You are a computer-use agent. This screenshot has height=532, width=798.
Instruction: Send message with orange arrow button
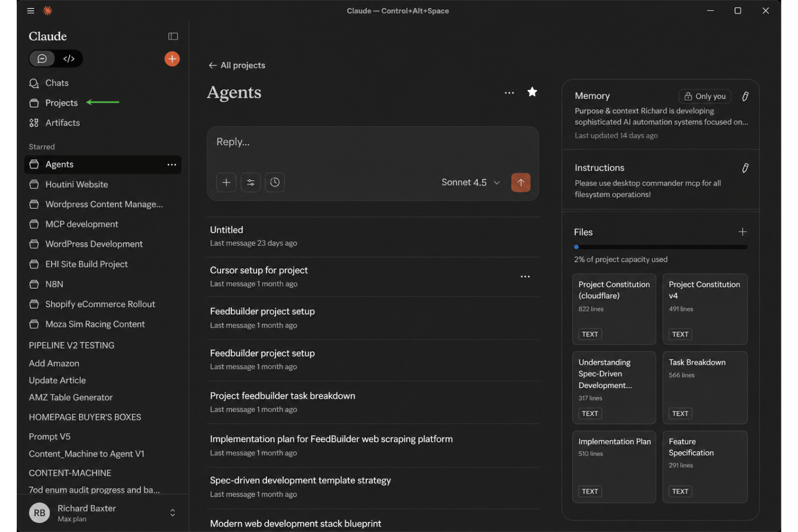click(521, 182)
